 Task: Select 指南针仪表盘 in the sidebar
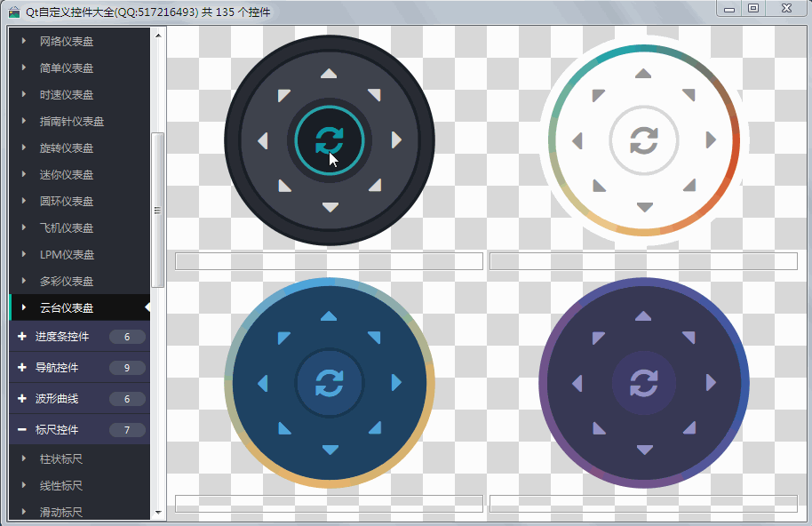click(71, 122)
